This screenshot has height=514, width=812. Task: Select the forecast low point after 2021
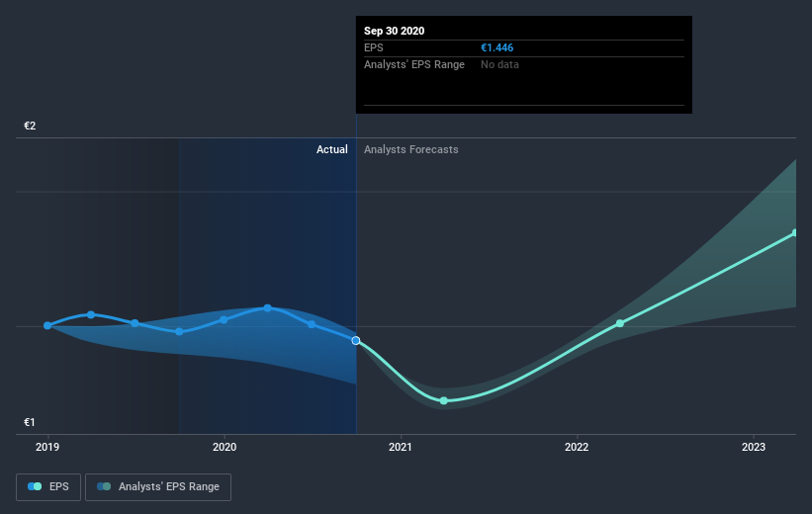point(444,400)
